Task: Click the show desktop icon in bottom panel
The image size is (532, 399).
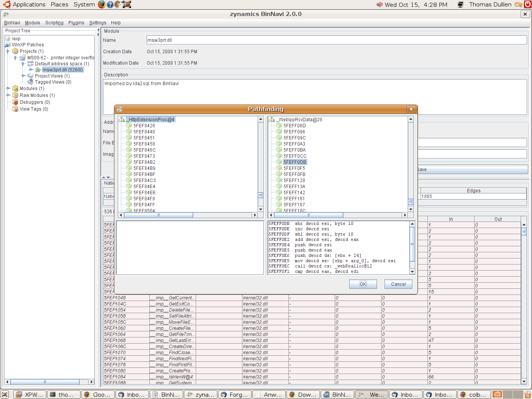Action: coord(5,394)
